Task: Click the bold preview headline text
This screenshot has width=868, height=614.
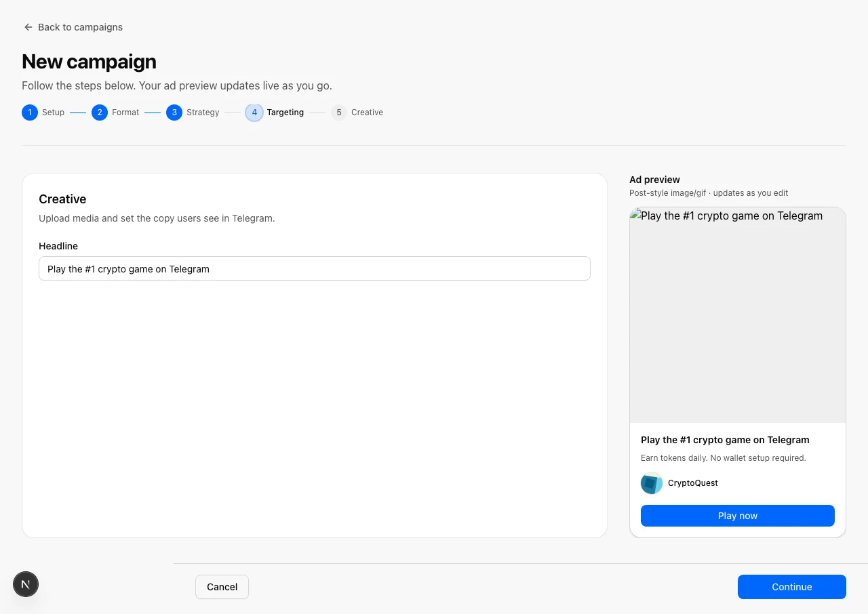Action: [x=725, y=440]
